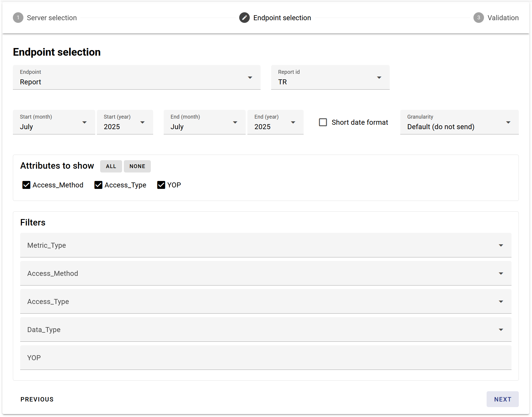Image resolution: width=532 pixels, height=417 pixels.
Task: Jump to the Validation step
Action: point(503,18)
